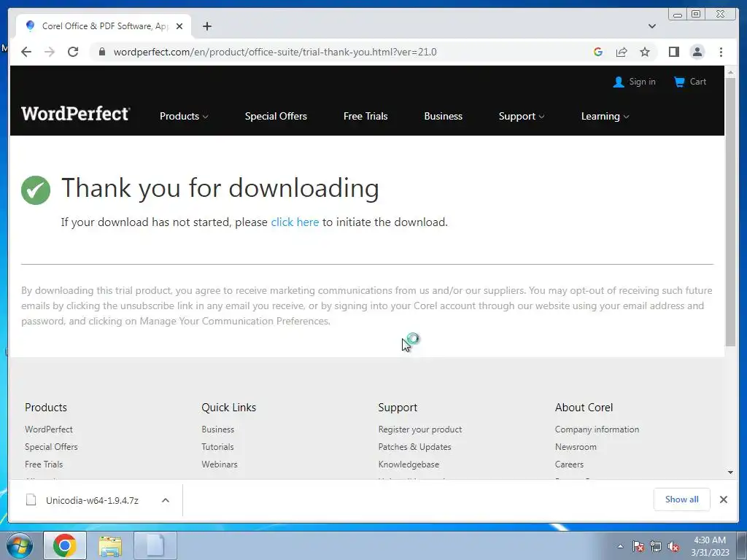Screen dimensions: 747x560
Task: Expand options arrow for Unicodia download
Action: [166, 500]
